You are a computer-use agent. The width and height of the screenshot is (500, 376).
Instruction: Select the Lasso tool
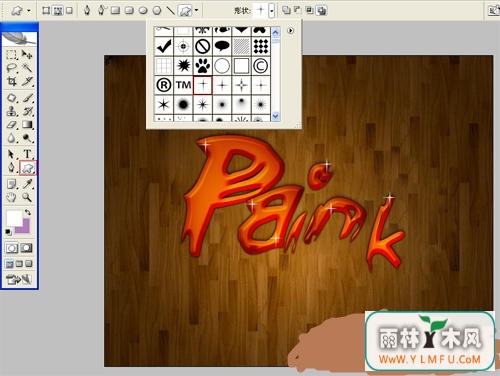12,68
